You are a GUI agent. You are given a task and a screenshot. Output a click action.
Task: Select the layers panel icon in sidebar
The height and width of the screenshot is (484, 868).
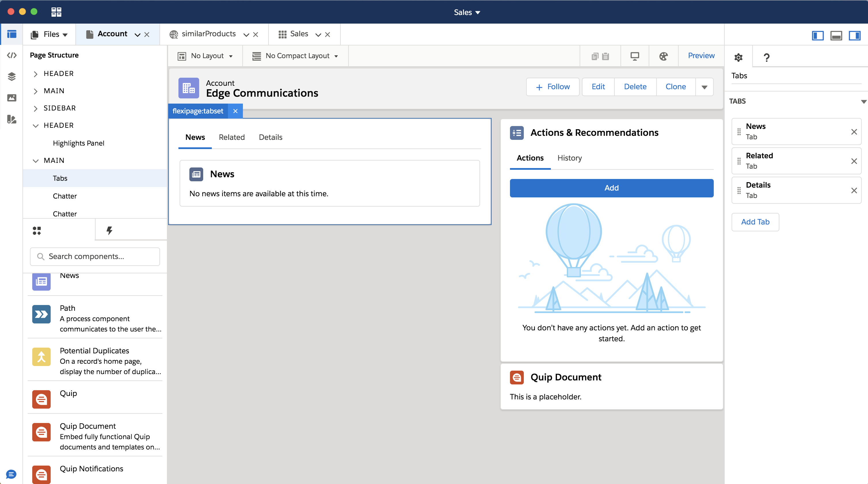click(12, 77)
